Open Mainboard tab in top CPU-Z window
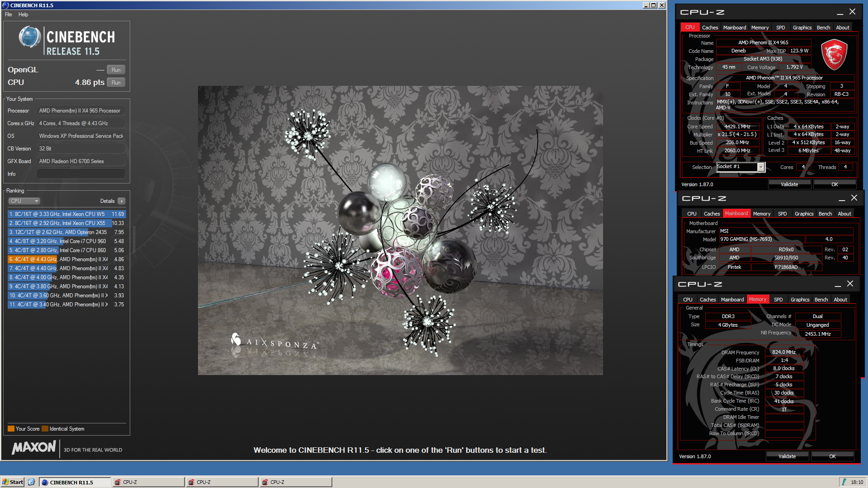 coord(735,28)
